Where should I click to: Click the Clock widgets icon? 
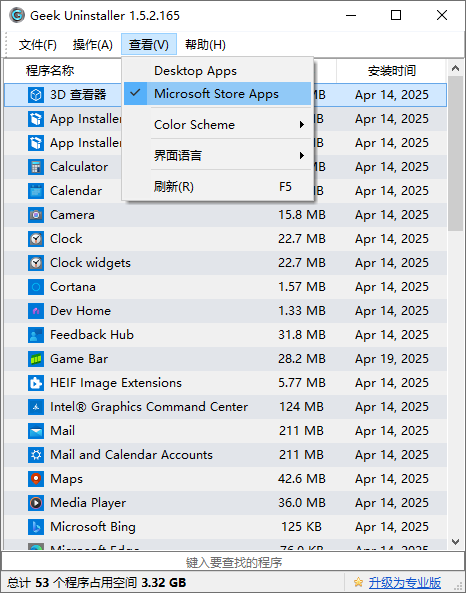36,263
